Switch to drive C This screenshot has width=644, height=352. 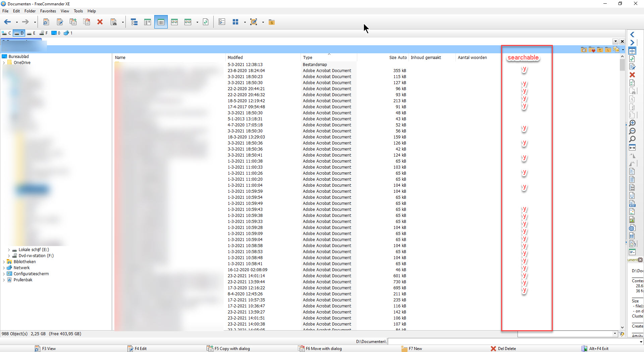tap(6, 33)
